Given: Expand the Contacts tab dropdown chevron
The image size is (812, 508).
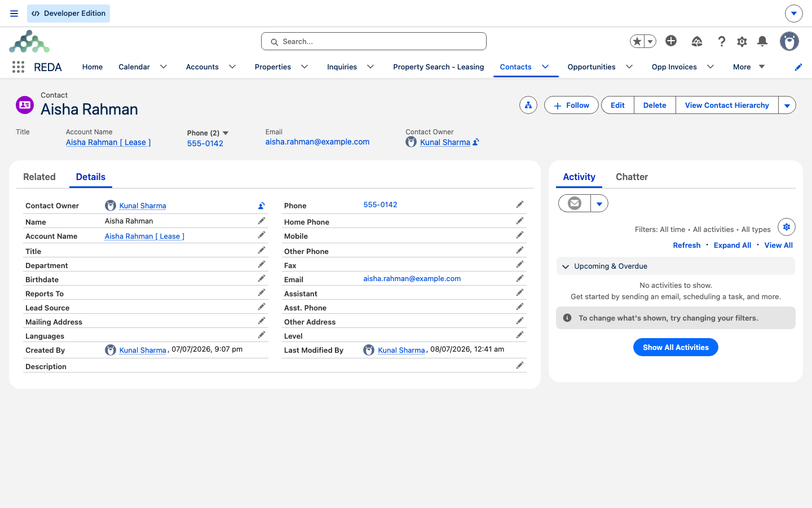Looking at the screenshot, I should coord(545,67).
